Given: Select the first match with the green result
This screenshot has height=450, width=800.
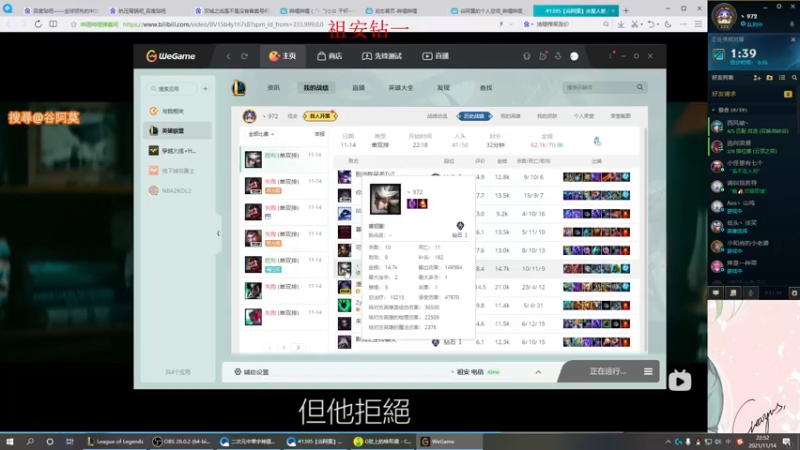Looking at the screenshot, I should (x=284, y=159).
